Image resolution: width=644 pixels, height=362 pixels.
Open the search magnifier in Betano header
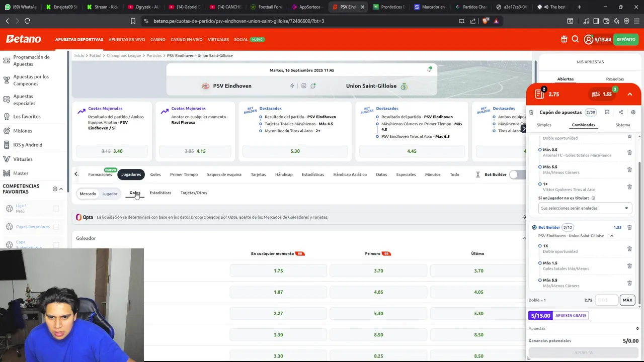(x=575, y=39)
